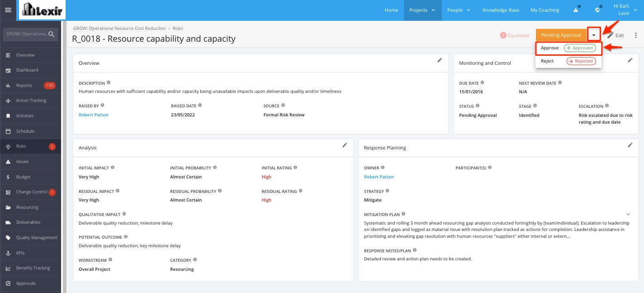Toggle the Pending Approval dropdown arrow
Screen dimensions: 644x293
click(594, 35)
